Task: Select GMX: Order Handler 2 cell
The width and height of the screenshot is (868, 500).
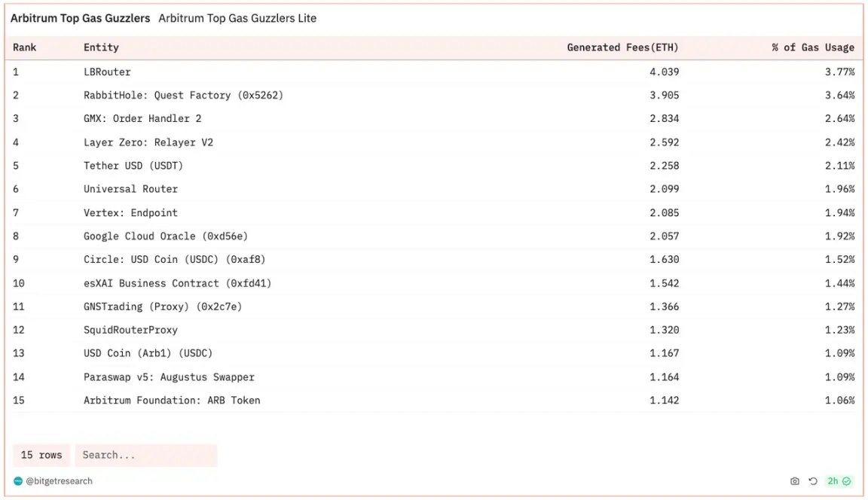Action: [142, 118]
